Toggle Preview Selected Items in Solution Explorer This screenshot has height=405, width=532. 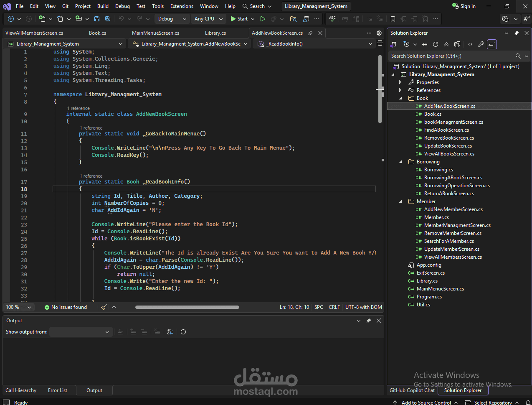point(492,44)
